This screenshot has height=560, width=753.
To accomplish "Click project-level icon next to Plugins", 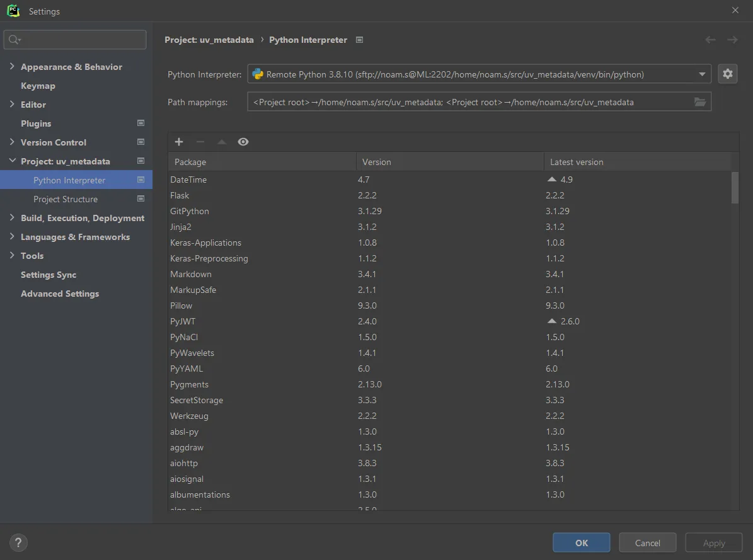I will point(141,123).
